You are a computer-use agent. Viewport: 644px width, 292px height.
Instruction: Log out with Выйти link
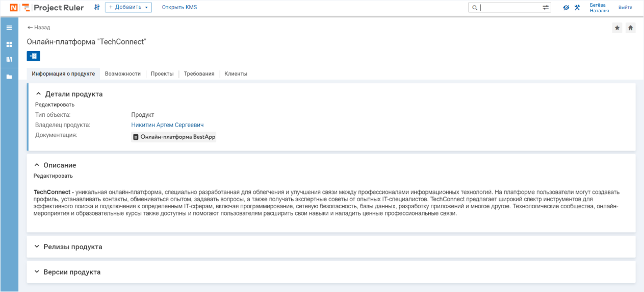point(625,7)
